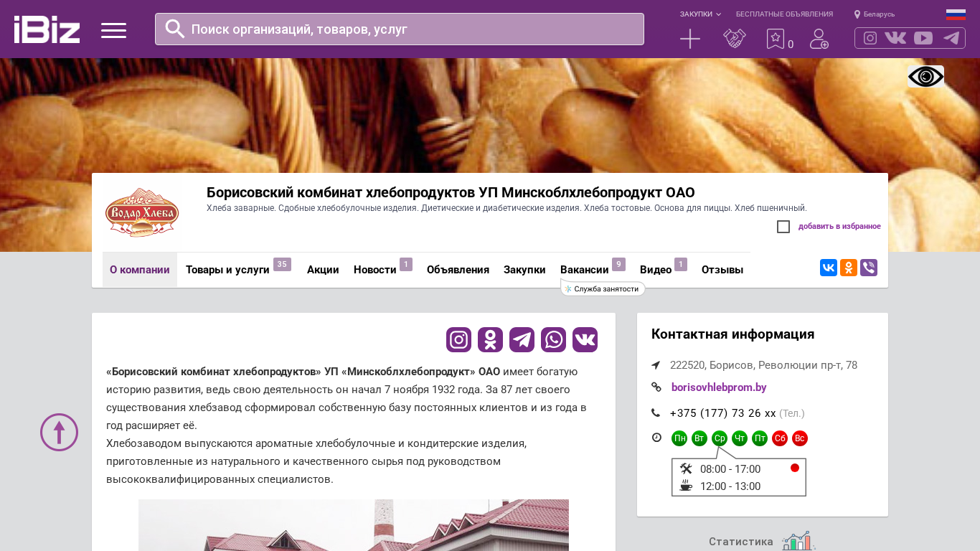
Task: Click the company title heading
Action: [451, 192]
